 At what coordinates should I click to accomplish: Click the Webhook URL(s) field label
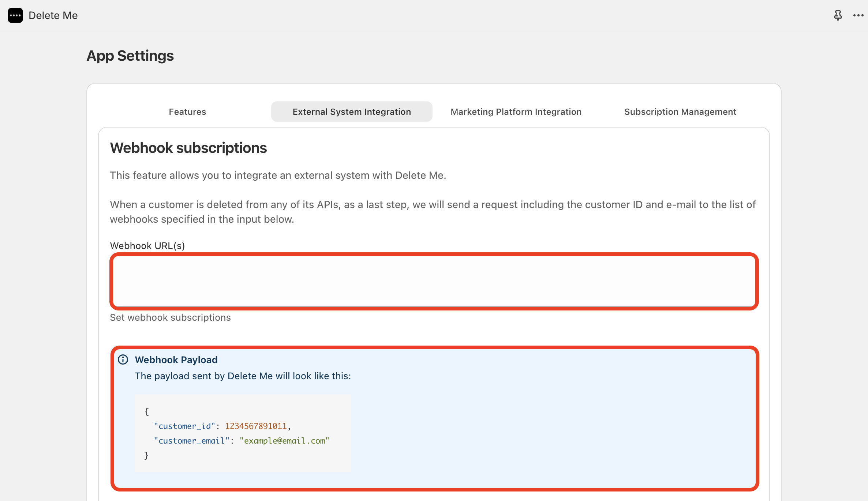pyautogui.click(x=147, y=245)
